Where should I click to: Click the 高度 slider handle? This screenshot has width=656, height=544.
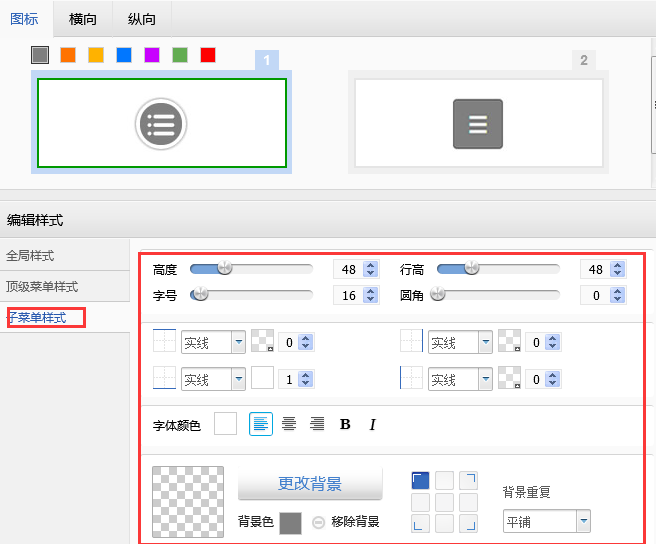[x=225, y=268]
